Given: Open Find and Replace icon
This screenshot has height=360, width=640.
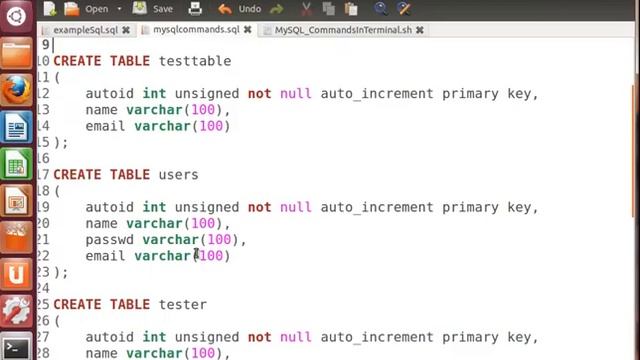Looking at the screenshot, I should (404, 9).
